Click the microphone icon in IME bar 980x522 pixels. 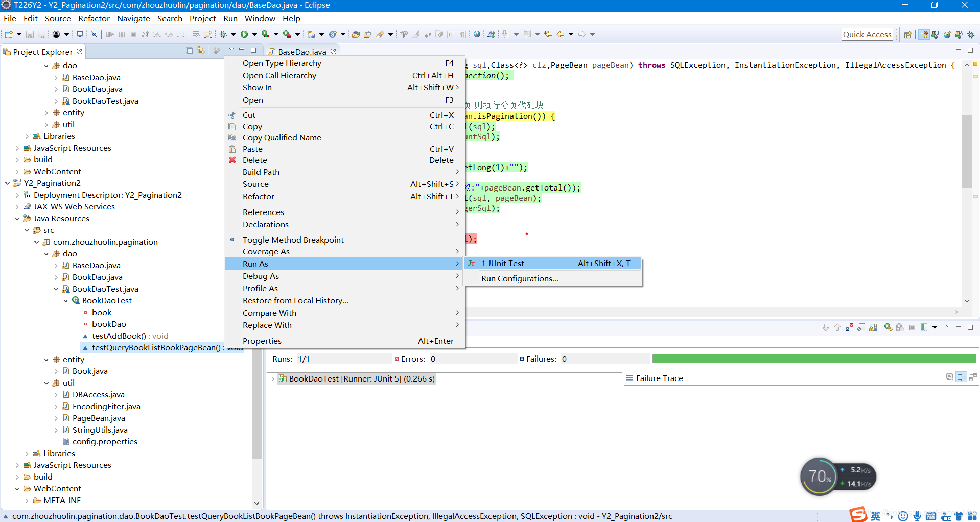coord(917,516)
